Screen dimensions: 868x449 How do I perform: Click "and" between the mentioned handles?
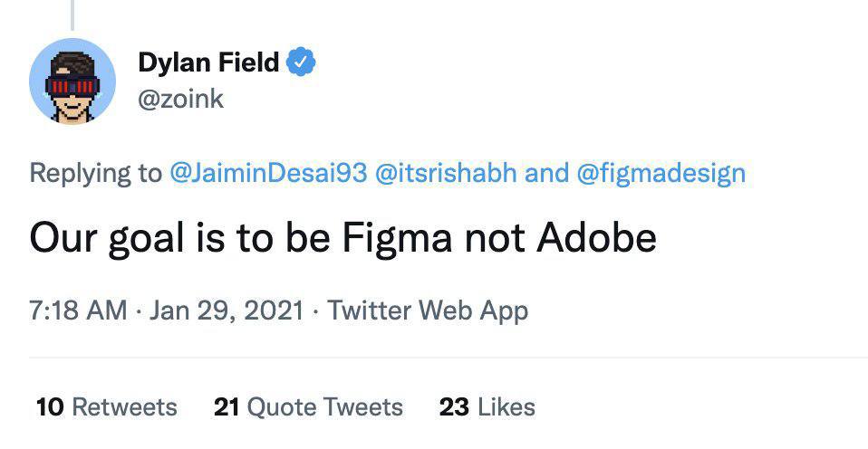click(x=547, y=173)
